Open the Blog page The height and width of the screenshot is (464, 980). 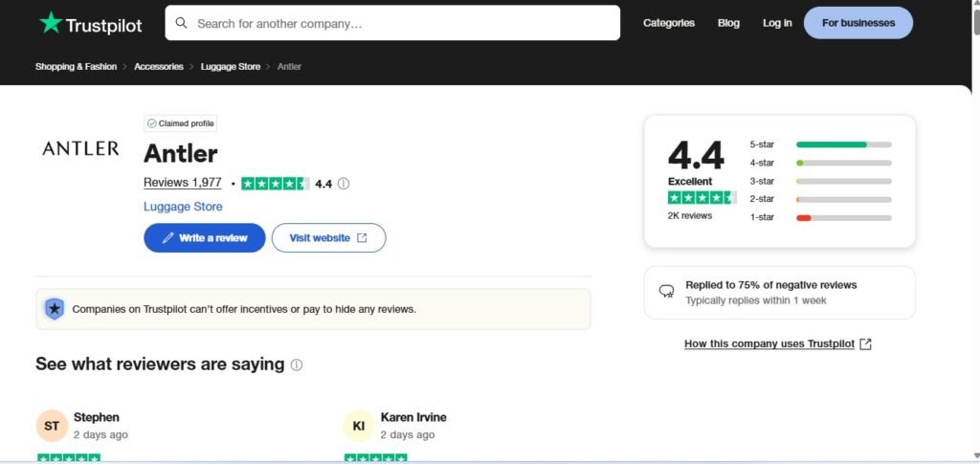point(728,23)
